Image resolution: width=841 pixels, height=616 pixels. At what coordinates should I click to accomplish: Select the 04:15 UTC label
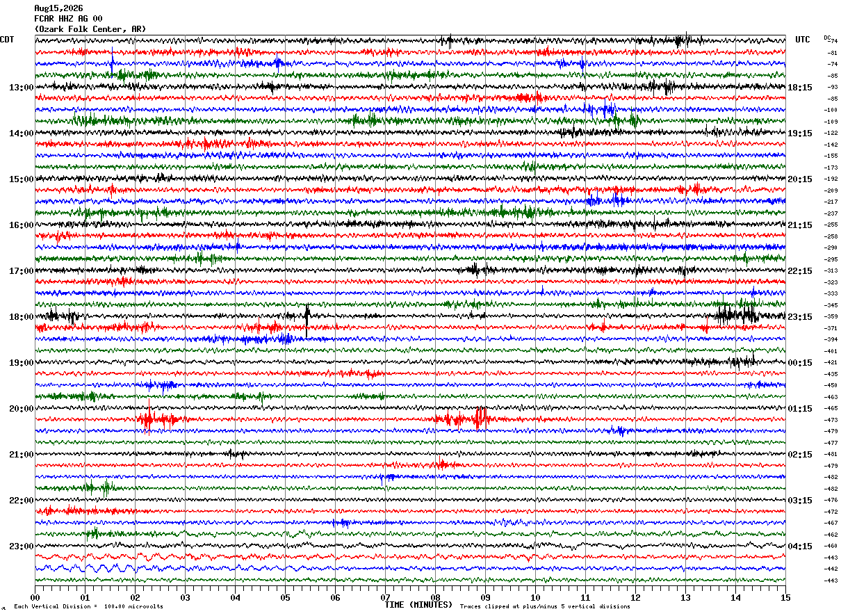coord(800,546)
